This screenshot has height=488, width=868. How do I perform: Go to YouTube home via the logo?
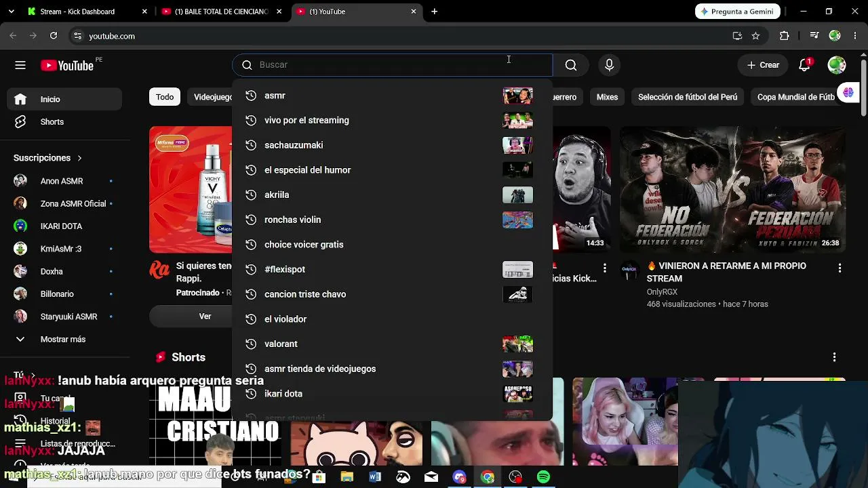pyautogui.click(x=67, y=65)
